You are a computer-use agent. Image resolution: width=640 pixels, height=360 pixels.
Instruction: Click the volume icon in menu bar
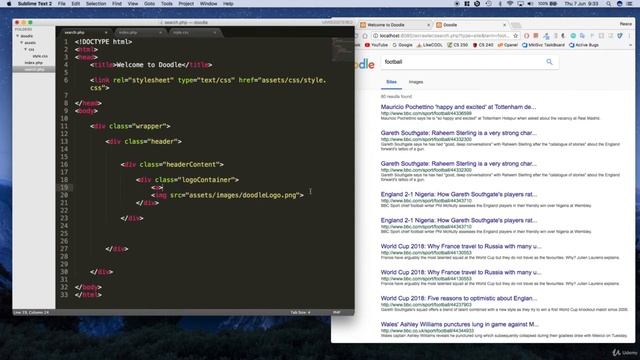tap(530, 4)
